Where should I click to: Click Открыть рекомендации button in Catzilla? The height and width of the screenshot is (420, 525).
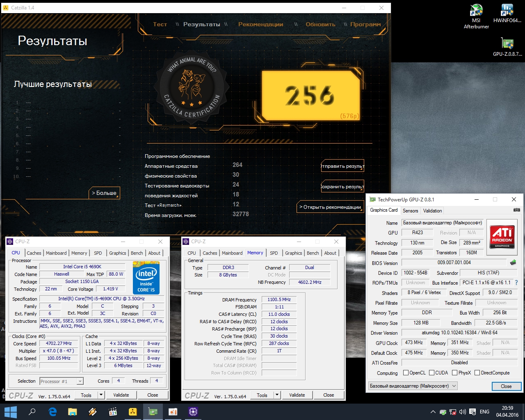coord(330,207)
